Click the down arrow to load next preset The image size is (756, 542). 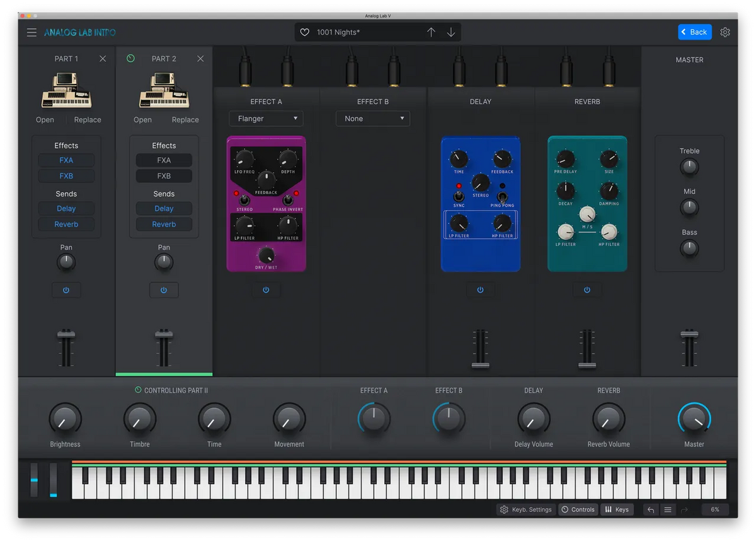click(451, 32)
